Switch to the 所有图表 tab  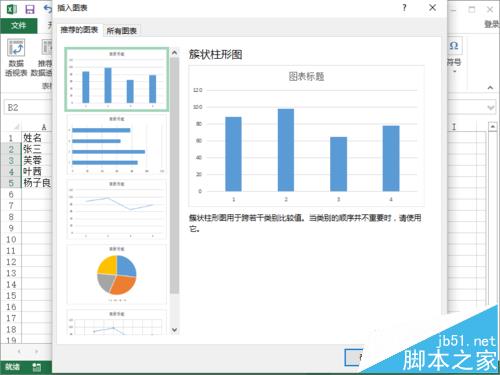point(122,31)
